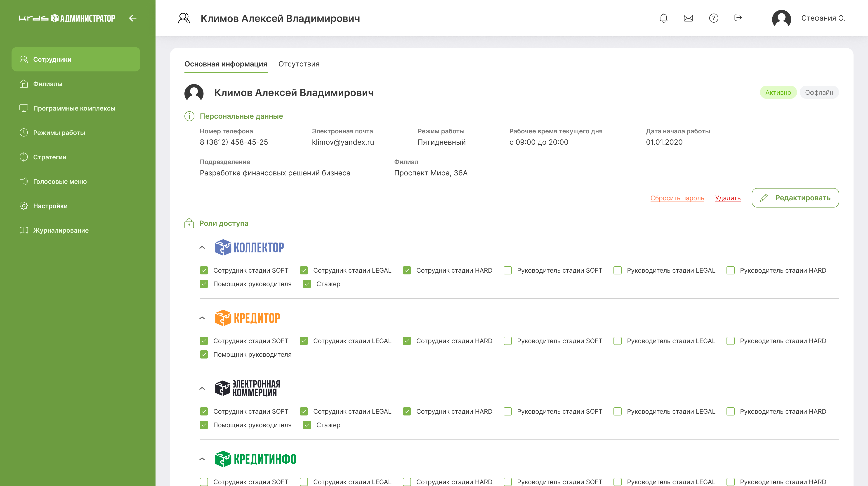Click the Удалить link

point(727,198)
